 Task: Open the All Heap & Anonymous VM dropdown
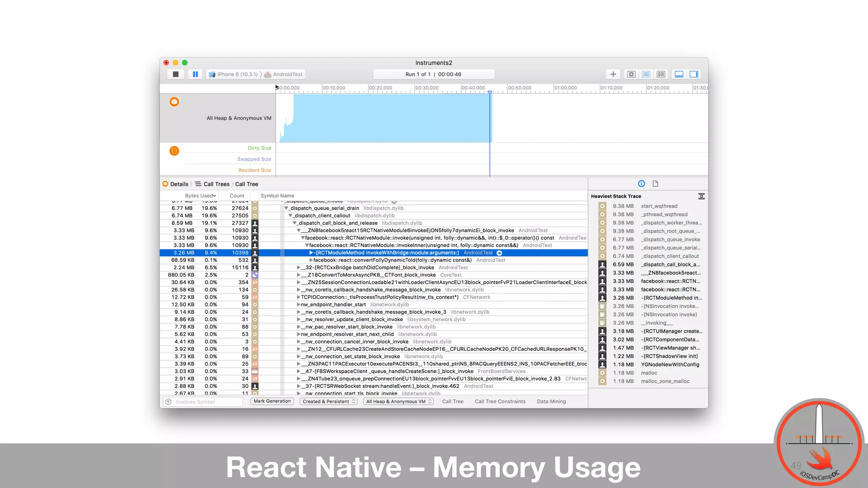point(398,402)
